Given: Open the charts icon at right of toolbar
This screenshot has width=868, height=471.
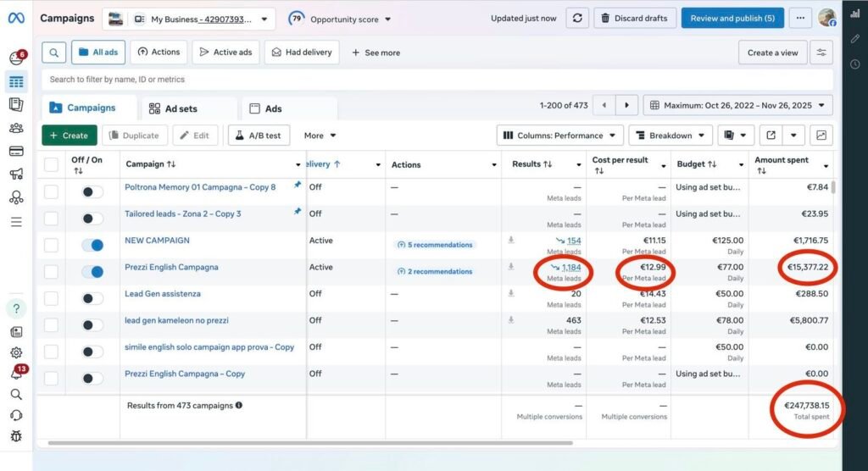Looking at the screenshot, I should [821, 136].
